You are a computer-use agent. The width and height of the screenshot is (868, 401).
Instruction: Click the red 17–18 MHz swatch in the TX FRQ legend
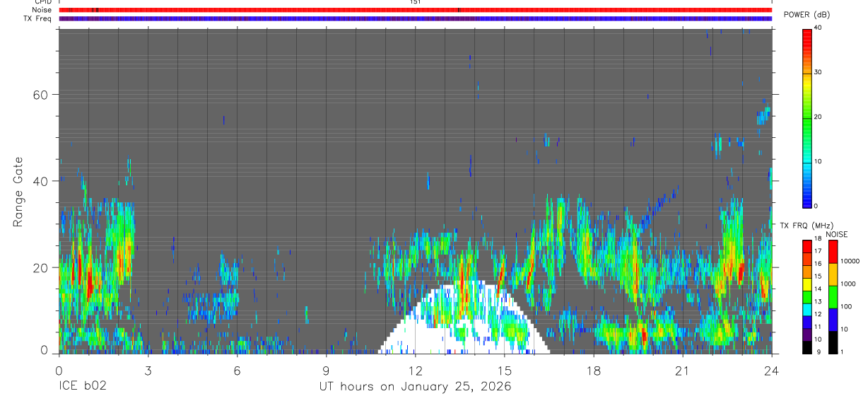click(x=807, y=247)
